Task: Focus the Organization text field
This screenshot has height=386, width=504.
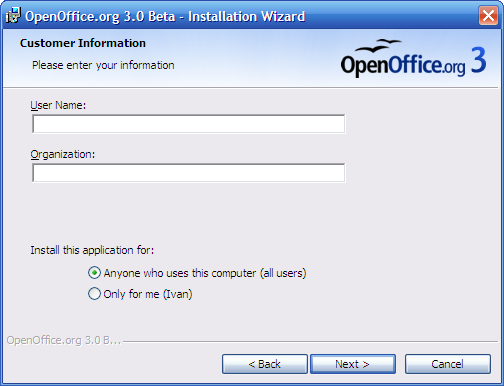Action: coord(189,173)
